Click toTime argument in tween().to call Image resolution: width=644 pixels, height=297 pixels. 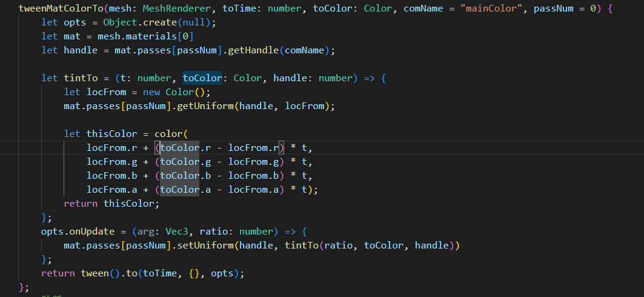(x=160, y=273)
